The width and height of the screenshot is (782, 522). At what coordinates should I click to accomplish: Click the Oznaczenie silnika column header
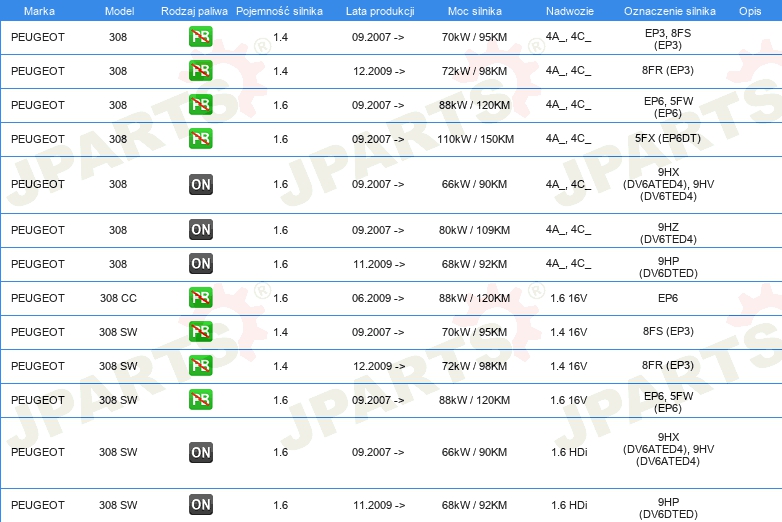pyautogui.click(x=669, y=11)
